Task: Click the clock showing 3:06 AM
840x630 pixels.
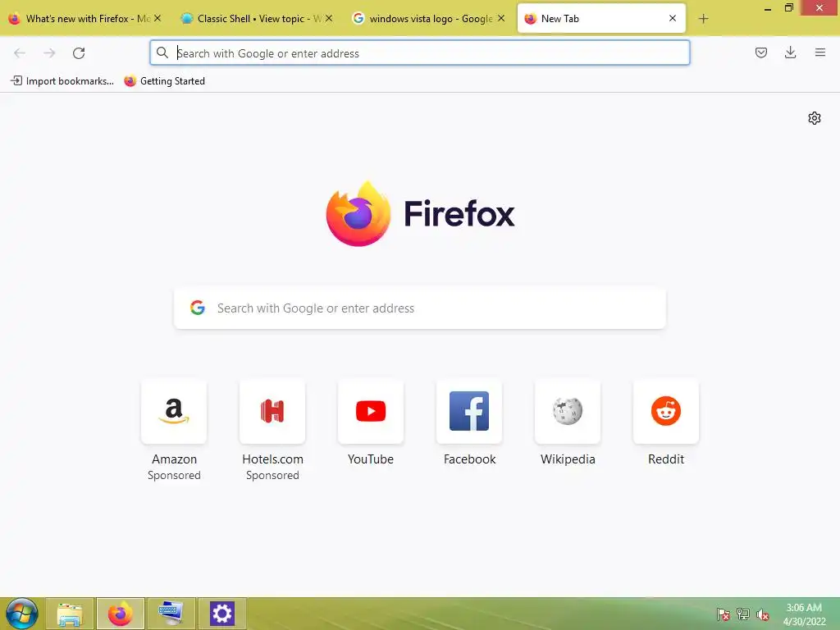Action: [x=804, y=614]
